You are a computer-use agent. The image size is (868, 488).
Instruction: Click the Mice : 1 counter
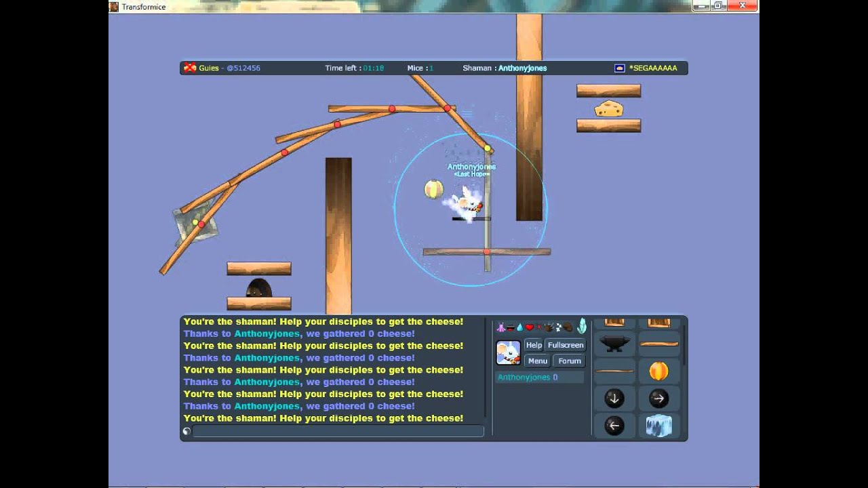[420, 68]
